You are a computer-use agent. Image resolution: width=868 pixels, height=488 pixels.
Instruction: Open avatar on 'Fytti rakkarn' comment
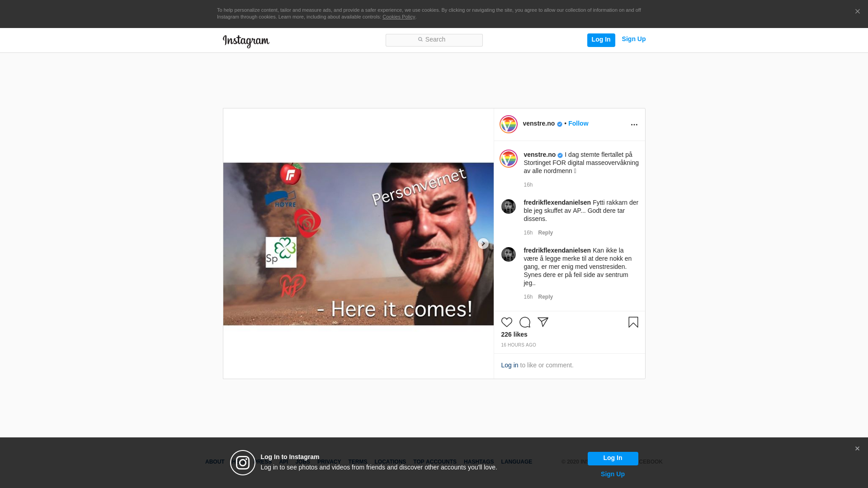click(x=508, y=206)
